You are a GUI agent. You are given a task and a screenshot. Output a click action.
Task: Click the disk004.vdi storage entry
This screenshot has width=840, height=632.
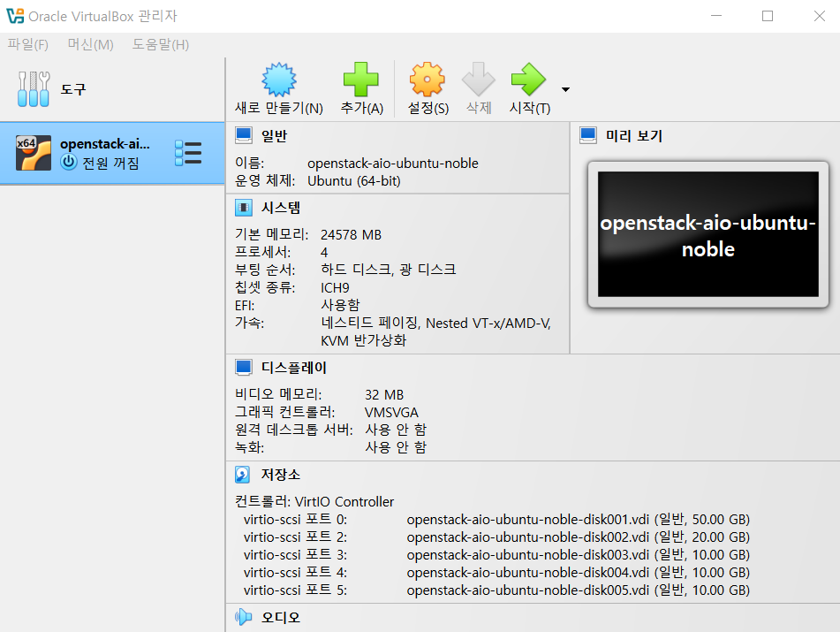578,573
